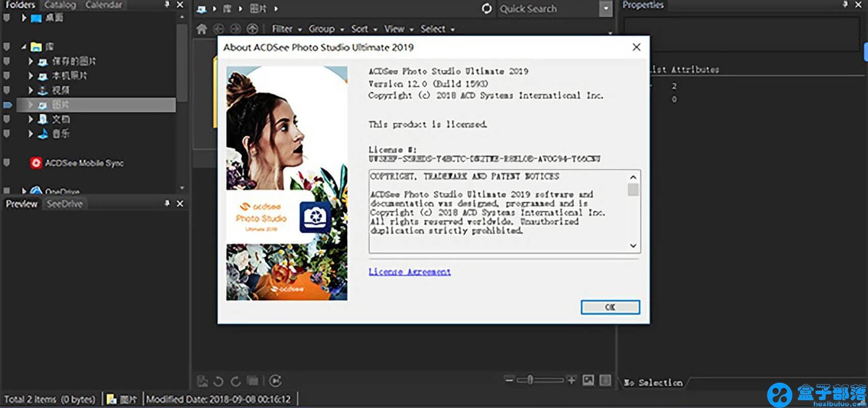Expand the 文档 folder node
Image resolution: width=868 pixels, height=408 pixels.
(31, 119)
